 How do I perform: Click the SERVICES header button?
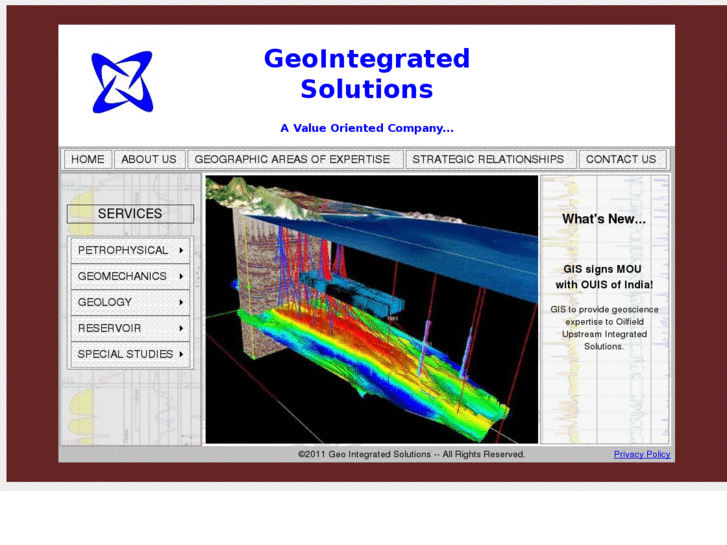tap(130, 214)
